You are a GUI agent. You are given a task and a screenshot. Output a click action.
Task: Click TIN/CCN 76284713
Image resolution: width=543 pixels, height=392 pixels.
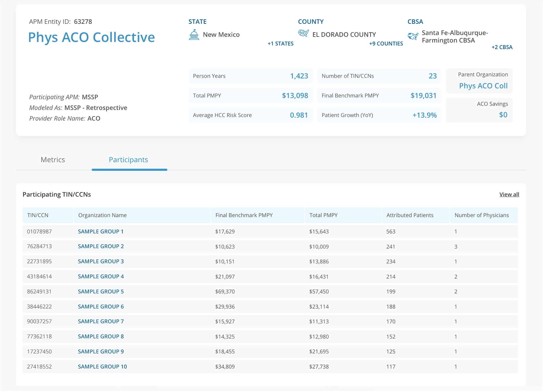(x=39, y=246)
